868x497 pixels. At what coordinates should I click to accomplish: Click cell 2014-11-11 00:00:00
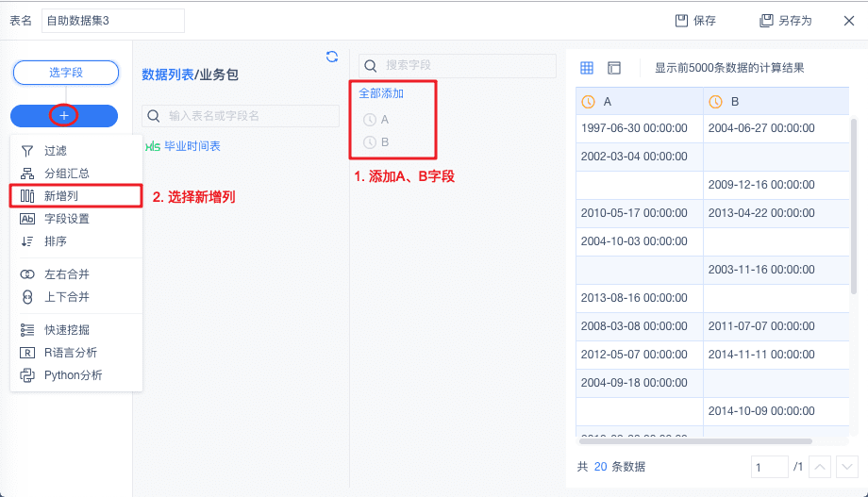pyautogui.click(x=776, y=355)
